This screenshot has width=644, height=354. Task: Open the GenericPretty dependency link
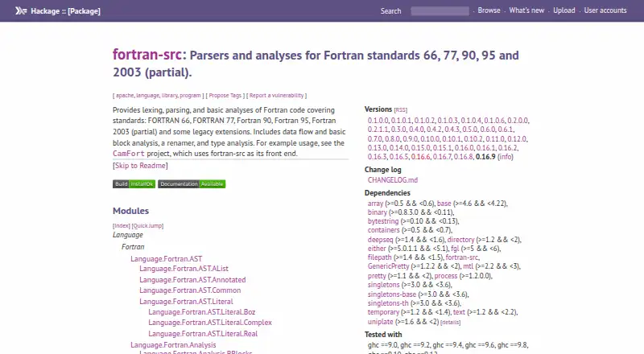tap(389, 266)
